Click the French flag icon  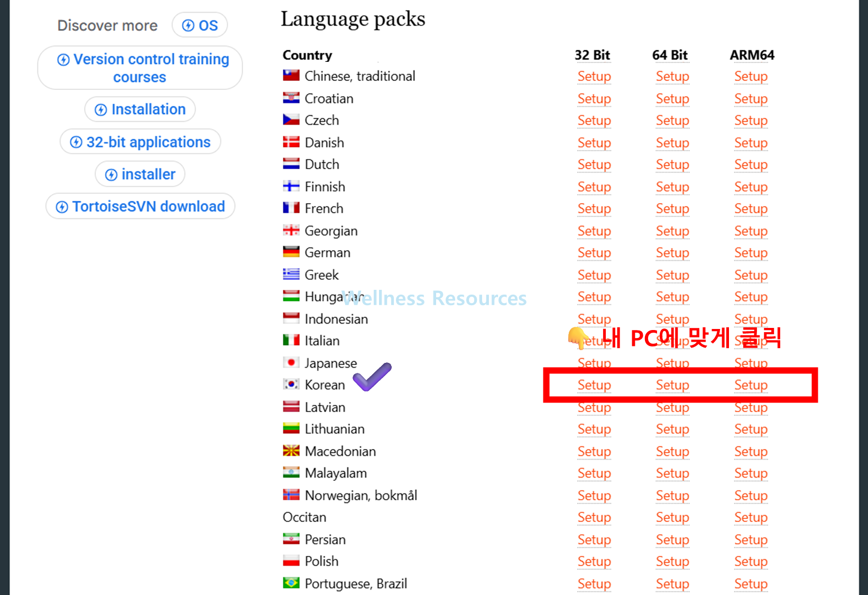[291, 208]
